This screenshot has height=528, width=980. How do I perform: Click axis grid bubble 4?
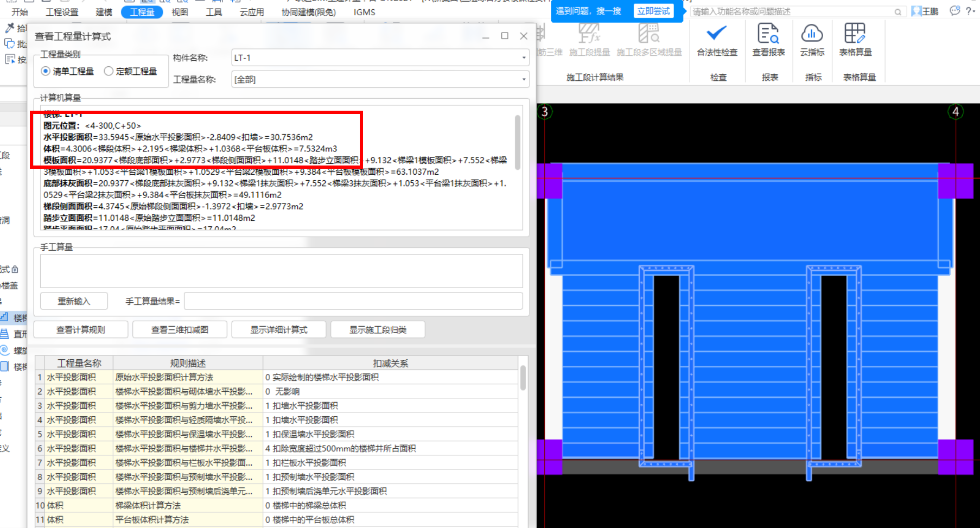click(956, 112)
